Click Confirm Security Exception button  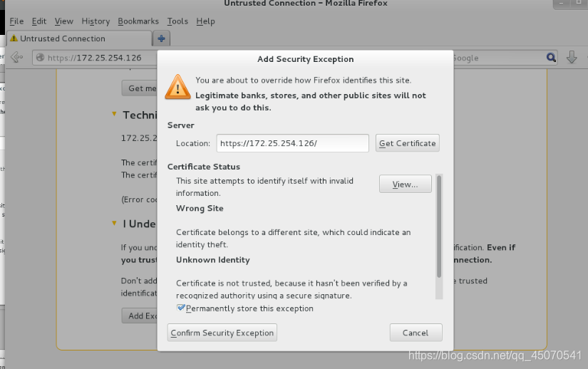click(x=222, y=333)
